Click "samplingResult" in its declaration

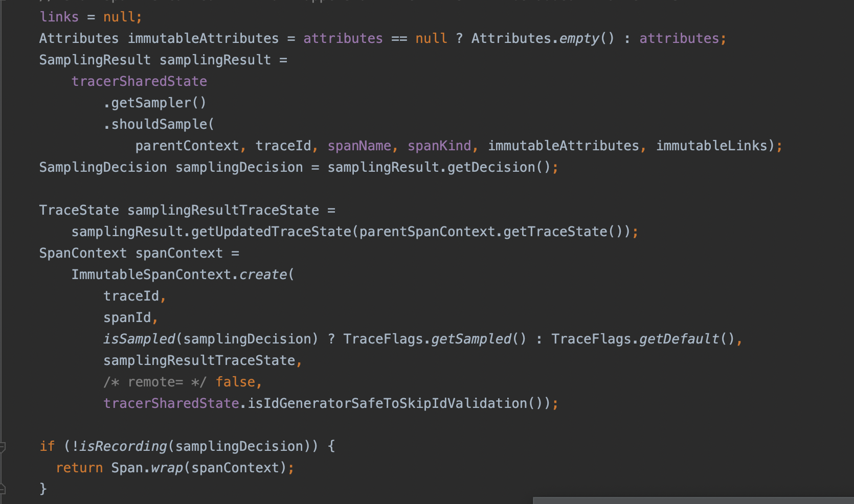pos(215,60)
